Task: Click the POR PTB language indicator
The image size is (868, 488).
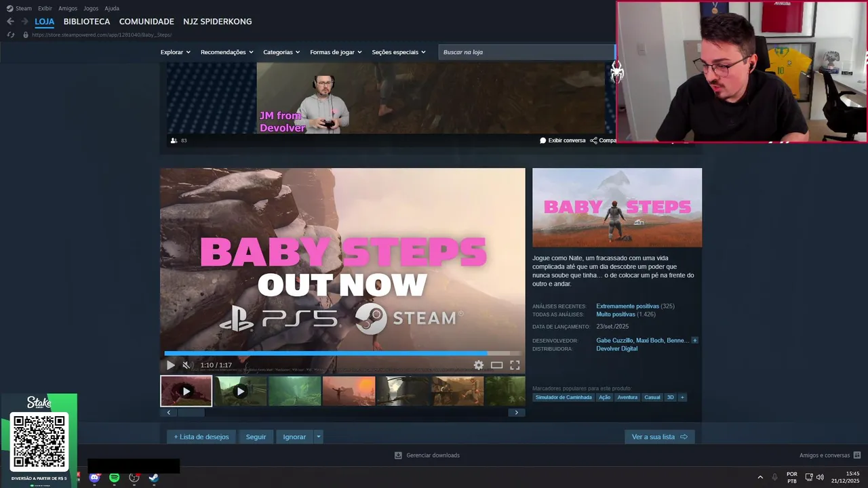Action: click(x=792, y=477)
